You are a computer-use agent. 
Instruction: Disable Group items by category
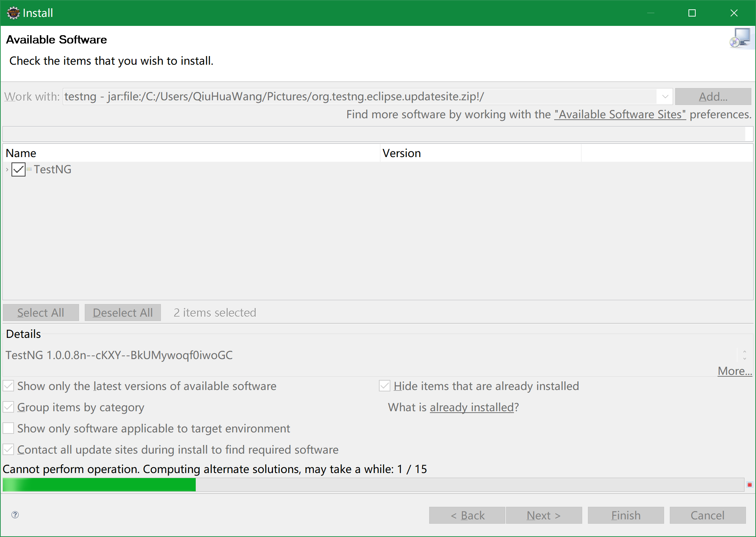click(x=8, y=407)
